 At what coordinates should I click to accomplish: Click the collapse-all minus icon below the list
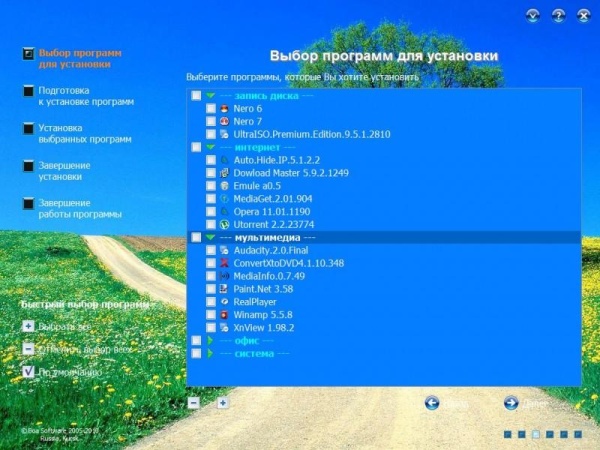(x=194, y=403)
